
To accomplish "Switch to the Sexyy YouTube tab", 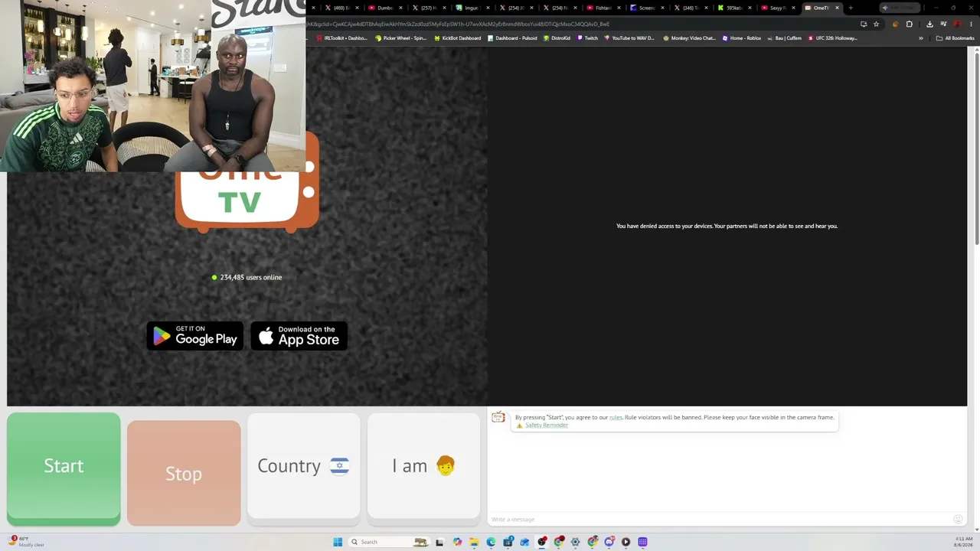I will pos(777,8).
